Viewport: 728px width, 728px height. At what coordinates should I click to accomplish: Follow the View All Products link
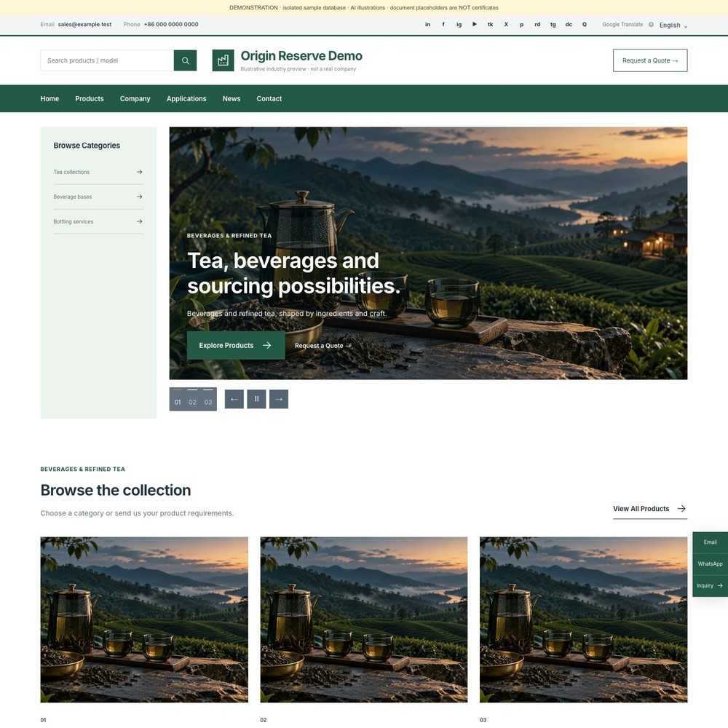[x=650, y=509]
